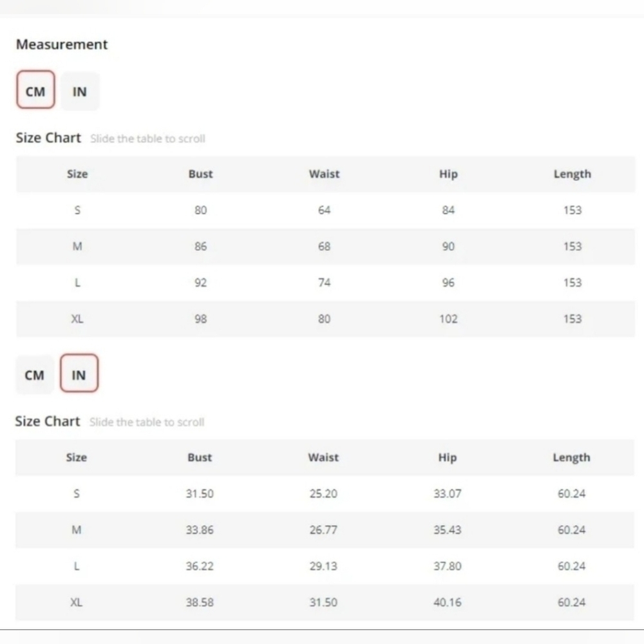Click the Size header in inches table
Image resolution: width=644 pixels, height=644 pixels.
pyautogui.click(x=77, y=457)
